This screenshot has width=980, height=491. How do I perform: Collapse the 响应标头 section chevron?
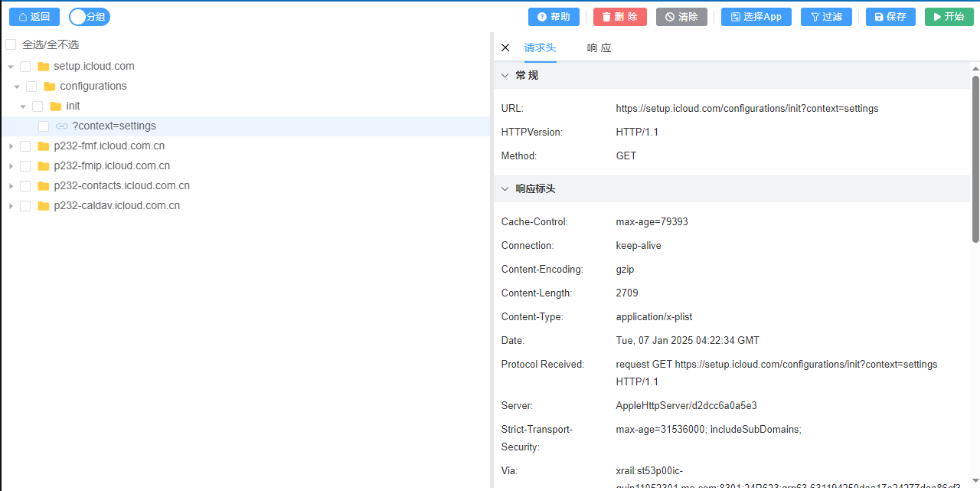pos(505,188)
